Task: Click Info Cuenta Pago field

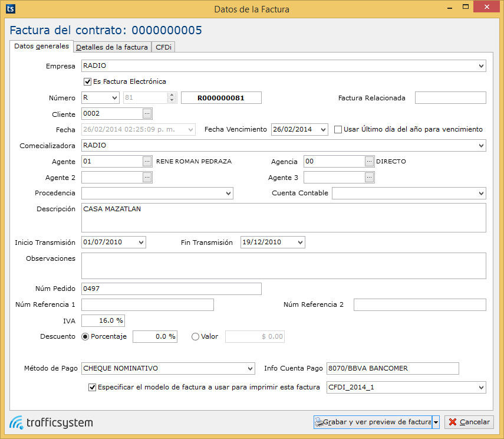Action: pos(393,369)
